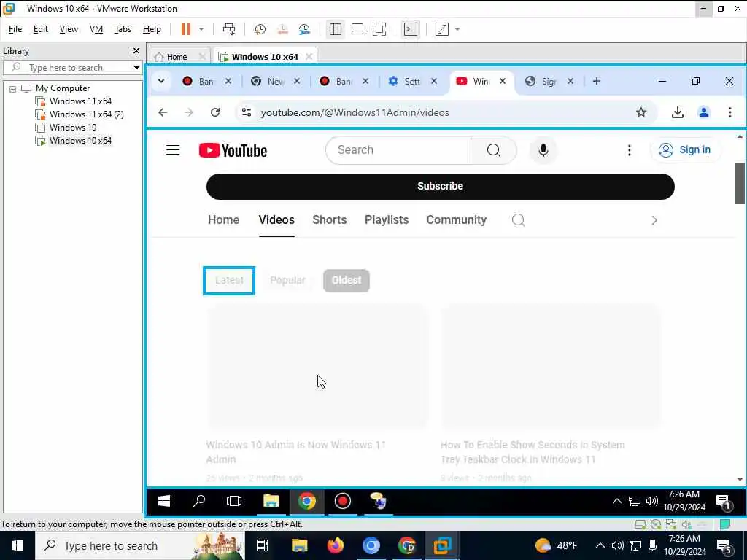This screenshot has width=747, height=560.
Task: Enter full screen mode from the VMware toolbar
Action: (379, 29)
